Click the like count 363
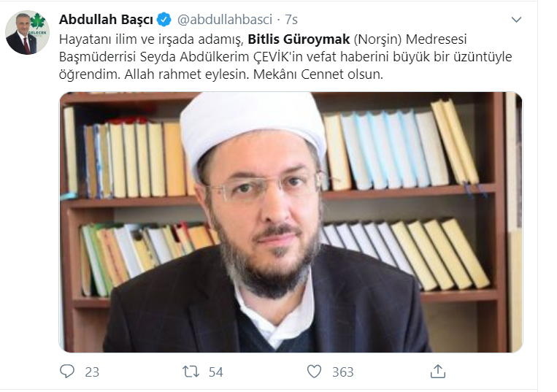 pyautogui.click(x=343, y=372)
